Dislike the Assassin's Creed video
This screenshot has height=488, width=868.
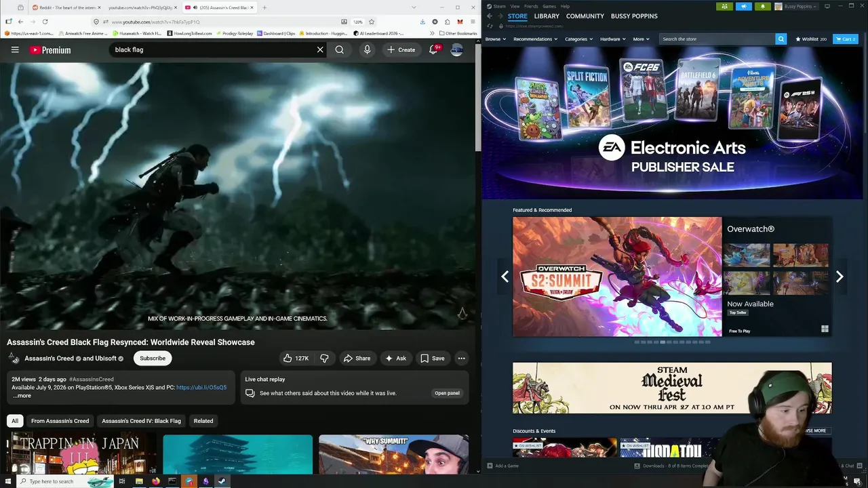(x=324, y=358)
